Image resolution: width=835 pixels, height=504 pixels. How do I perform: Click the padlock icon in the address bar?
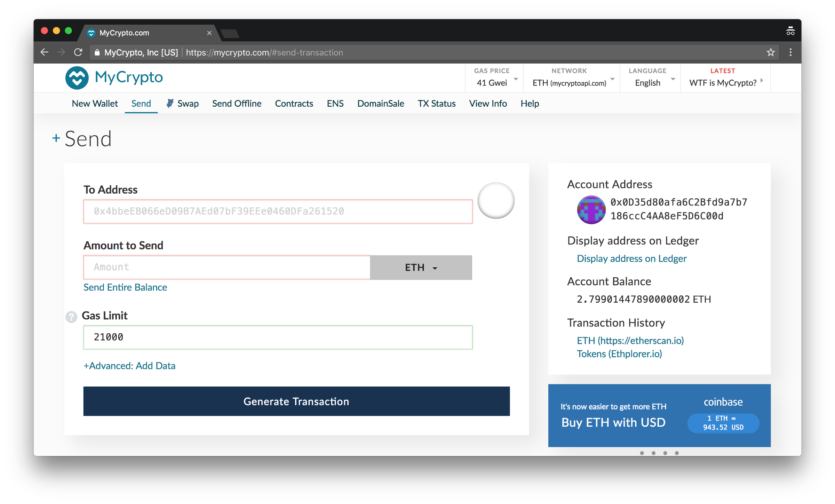[x=97, y=52]
